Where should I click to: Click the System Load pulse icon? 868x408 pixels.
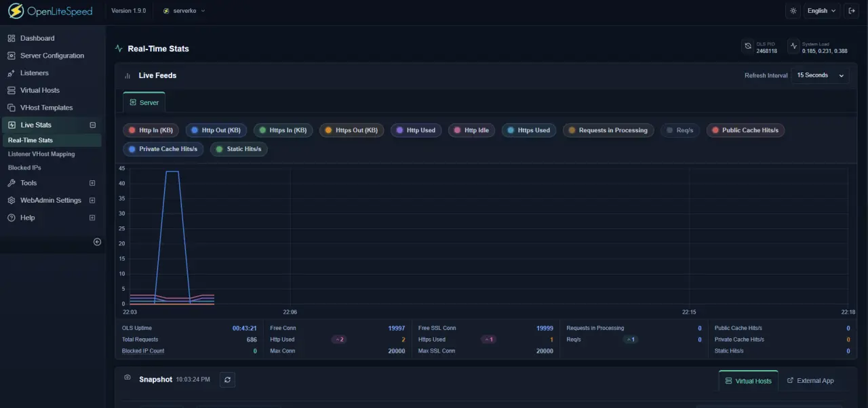(794, 45)
